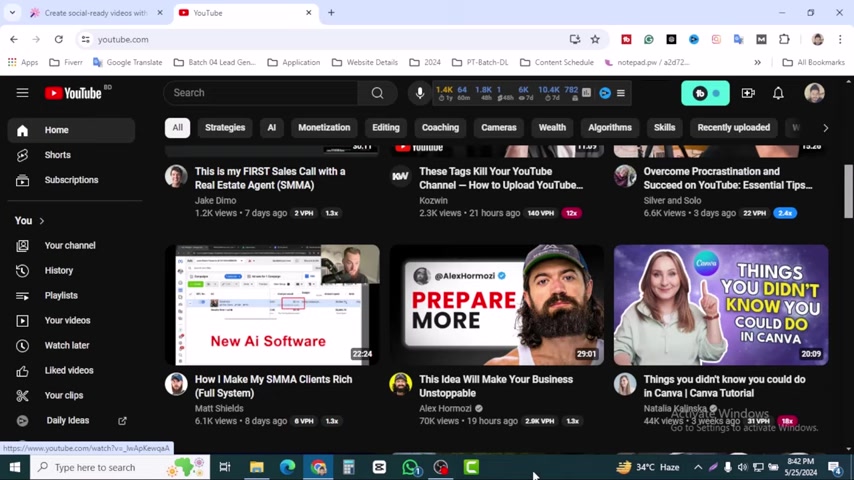
Task: Open Chrome extensions puzzle icon
Action: [x=784, y=39]
